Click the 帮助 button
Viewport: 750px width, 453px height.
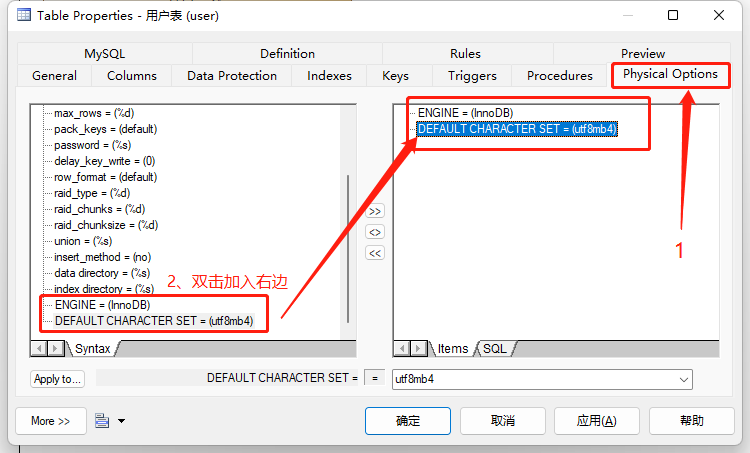[692, 421]
